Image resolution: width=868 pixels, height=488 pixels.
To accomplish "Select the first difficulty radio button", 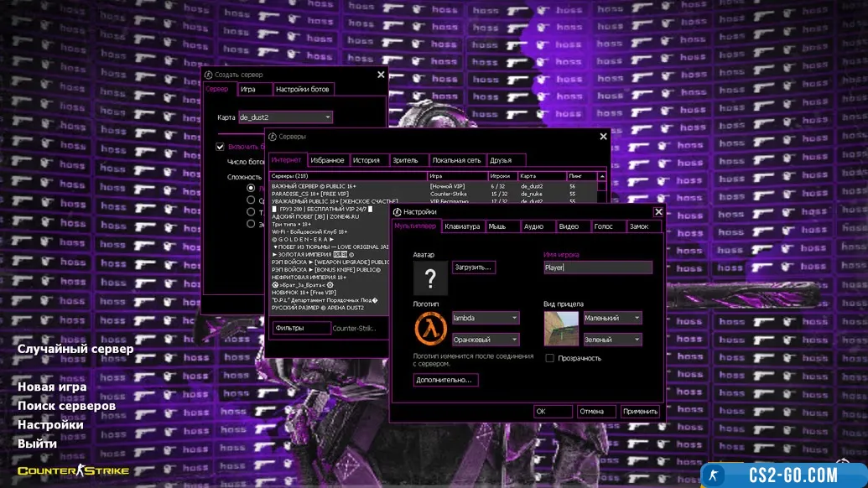I will [x=251, y=189].
